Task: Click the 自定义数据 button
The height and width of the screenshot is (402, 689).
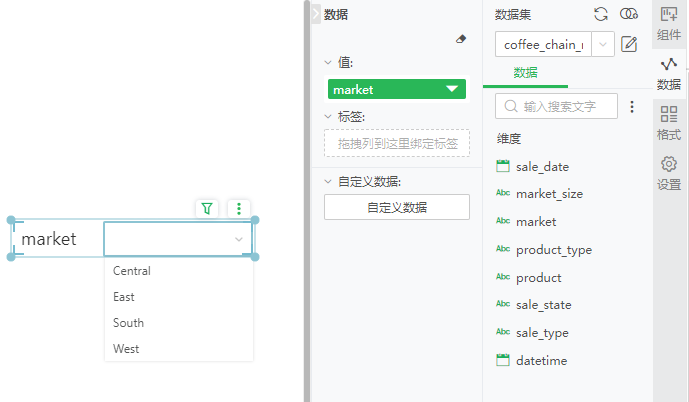Action: click(397, 207)
